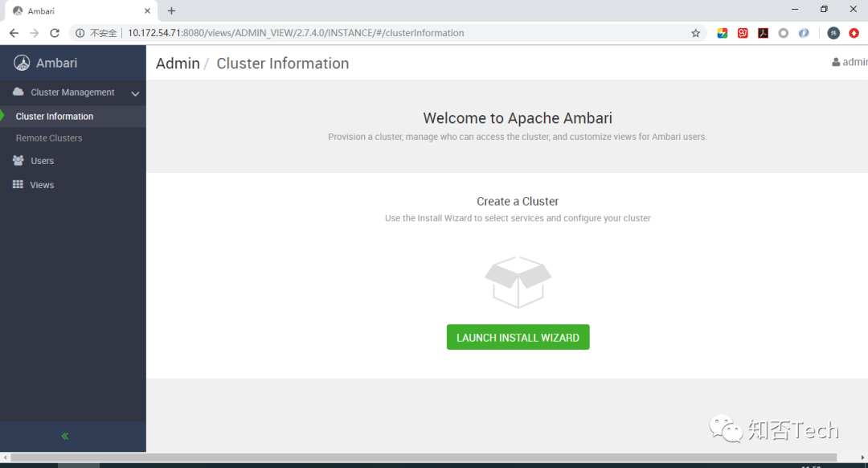The height and width of the screenshot is (468, 868).
Task: Click the Provision a cluster description text
Action: [x=518, y=137]
